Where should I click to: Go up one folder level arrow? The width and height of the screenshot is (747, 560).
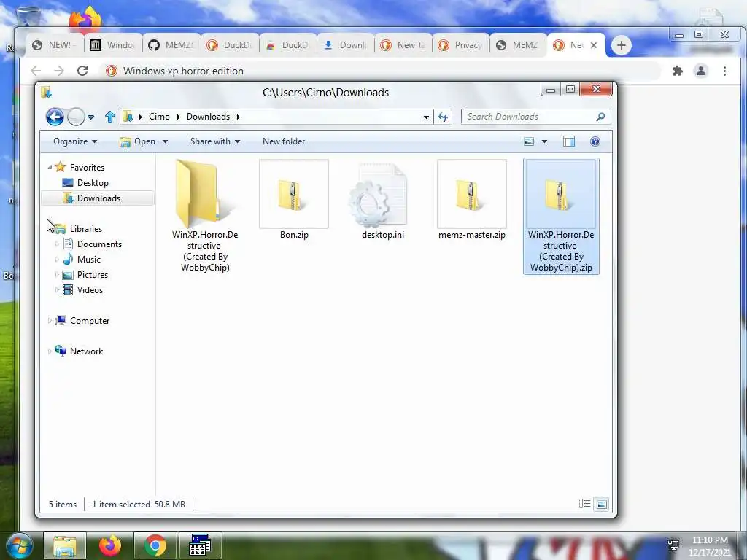coord(110,117)
